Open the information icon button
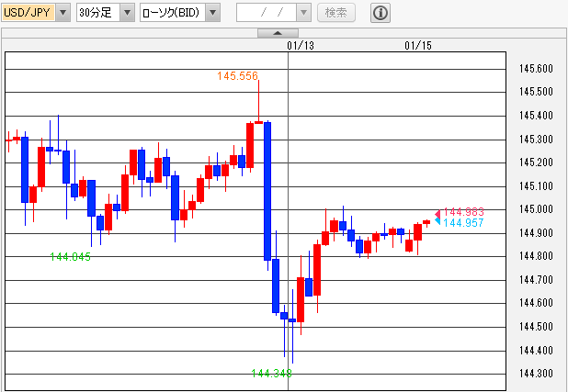The height and width of the screenshot is (392, 568). pos(381,13)
